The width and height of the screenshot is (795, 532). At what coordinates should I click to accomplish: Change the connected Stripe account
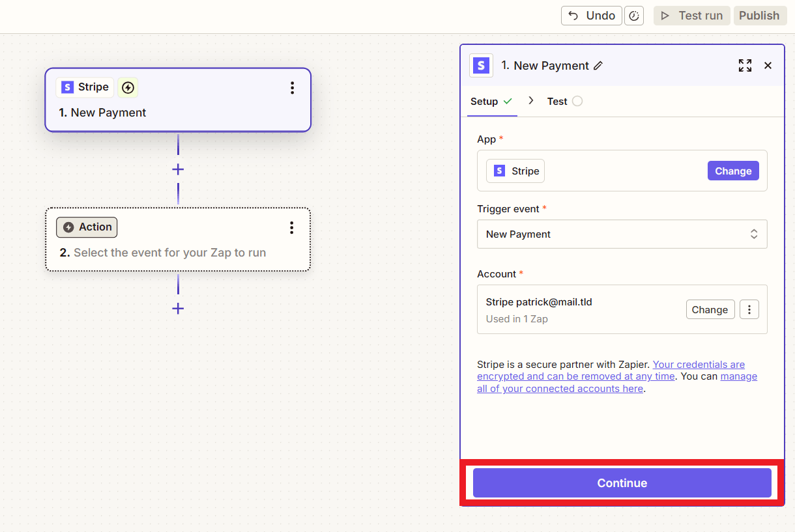pos(710,309)
